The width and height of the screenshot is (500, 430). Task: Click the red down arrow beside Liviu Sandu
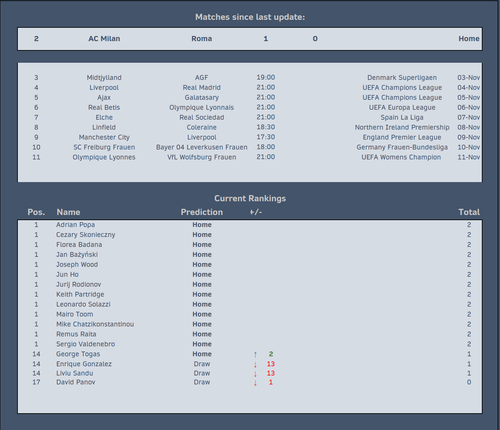pyautogui.click(x=255, y=374)
